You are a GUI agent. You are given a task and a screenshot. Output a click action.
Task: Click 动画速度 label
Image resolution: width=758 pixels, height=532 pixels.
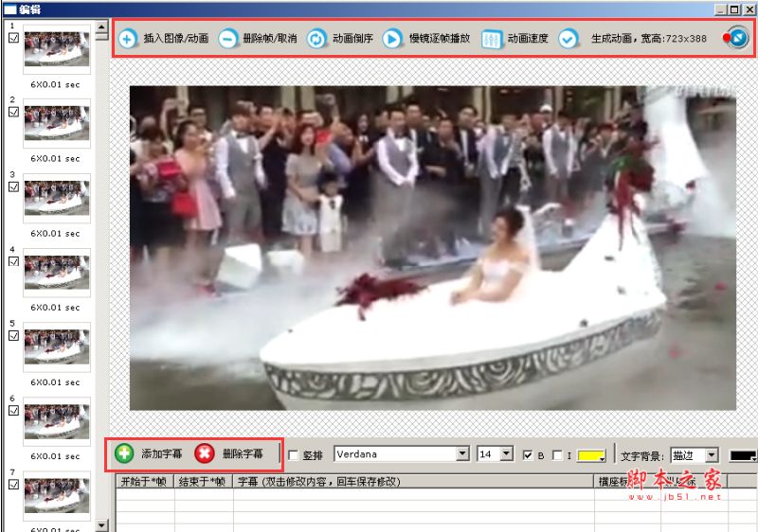click(528, 39)
